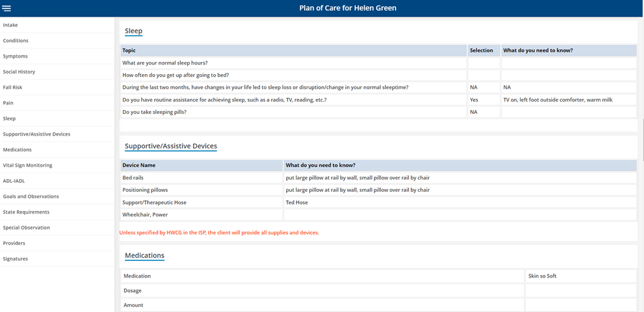This screenshot has height=312, width=644.
Task: Jump to Pain section
Action: pos(8,103)
